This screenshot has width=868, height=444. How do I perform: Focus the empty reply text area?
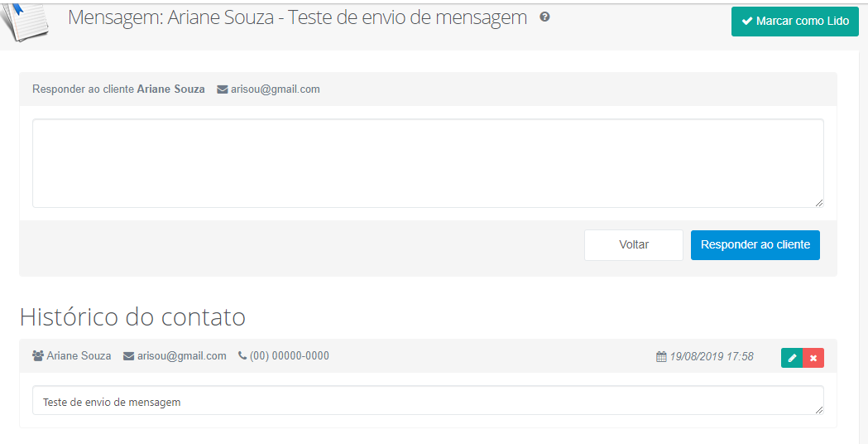pyautogui.click(x=428, y=163)
